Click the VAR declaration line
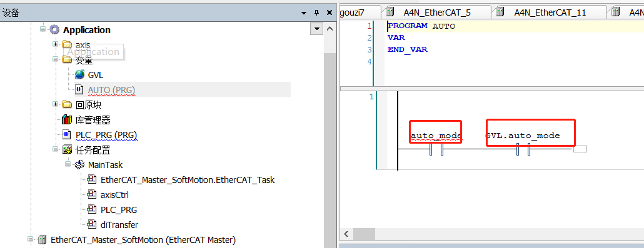Screen dimensions: 644x248 [396, 37]
